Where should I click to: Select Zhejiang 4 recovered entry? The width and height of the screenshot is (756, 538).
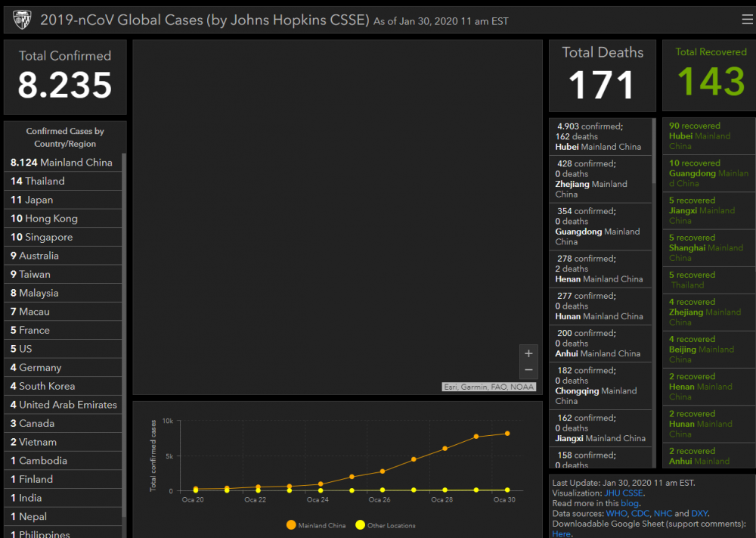(x=709, y=313)
